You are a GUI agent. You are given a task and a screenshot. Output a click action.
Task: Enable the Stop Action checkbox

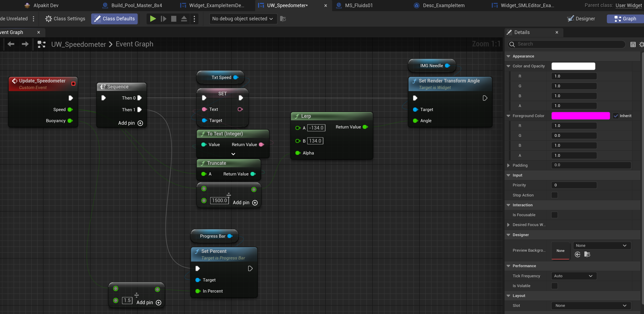click(554, 195)
